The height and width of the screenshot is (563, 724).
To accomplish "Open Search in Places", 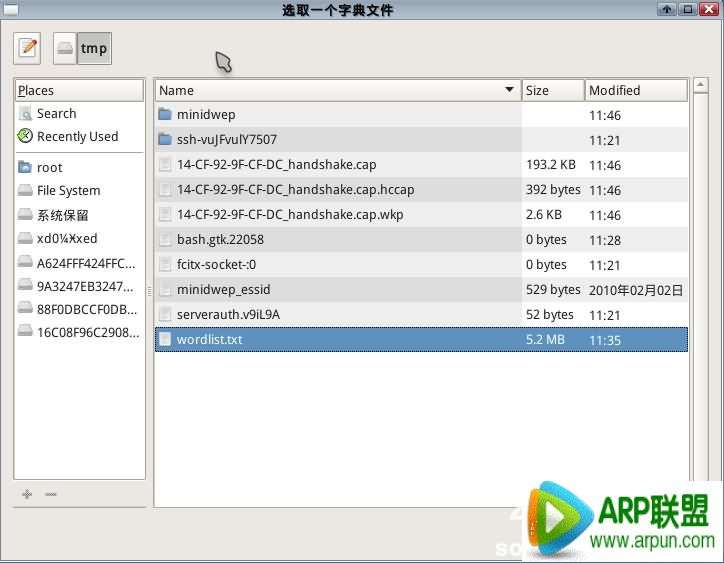I will coord(79,113).
